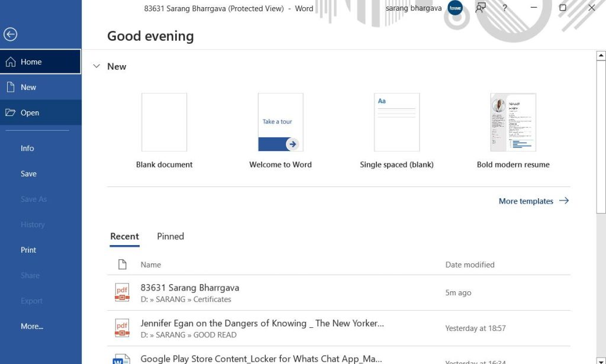Click the scroll up arrow on scrollbar

601,56
